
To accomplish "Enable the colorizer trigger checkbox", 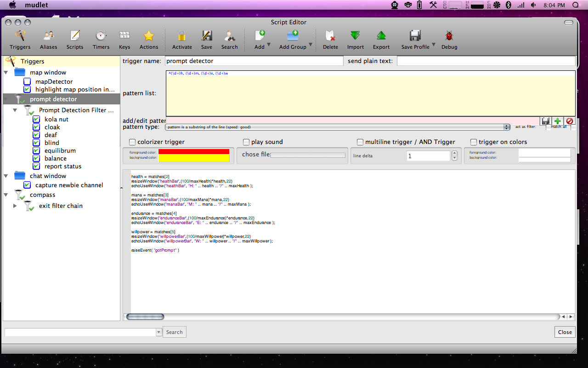I will [x=133, y=142].
